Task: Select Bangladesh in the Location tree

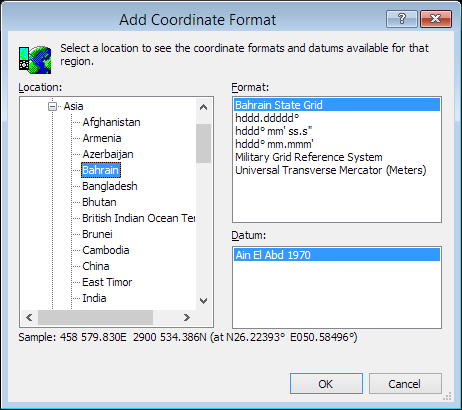Action: click(110, 186)
